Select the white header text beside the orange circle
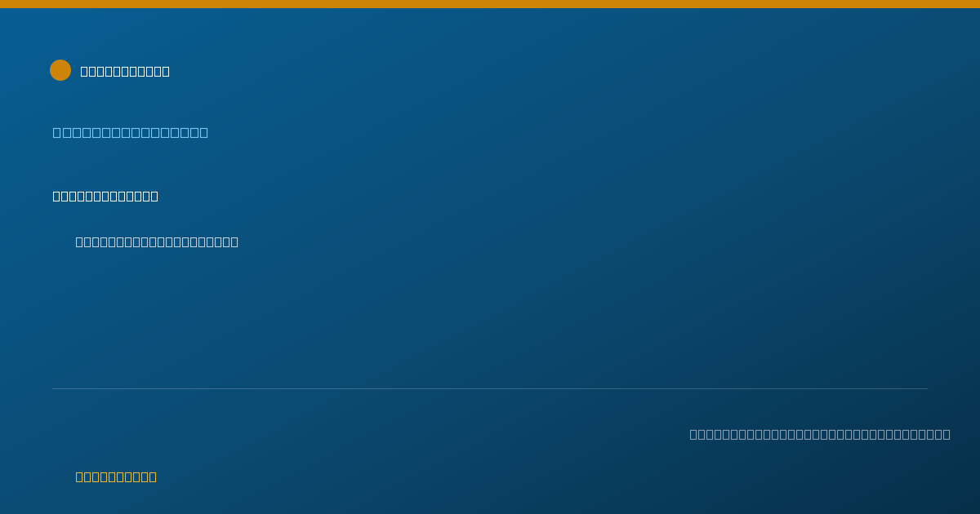980x514 pixels. pyautogui.click(x=125, y=71)
